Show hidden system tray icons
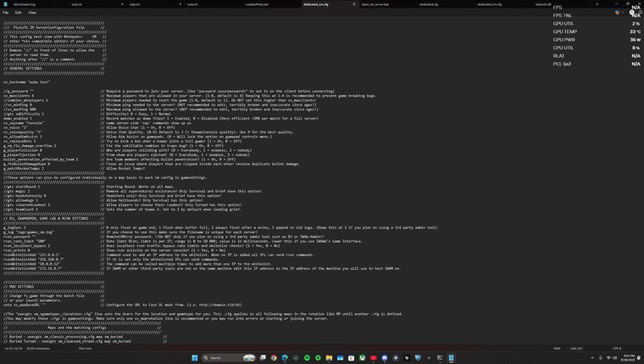 point(592,358)
